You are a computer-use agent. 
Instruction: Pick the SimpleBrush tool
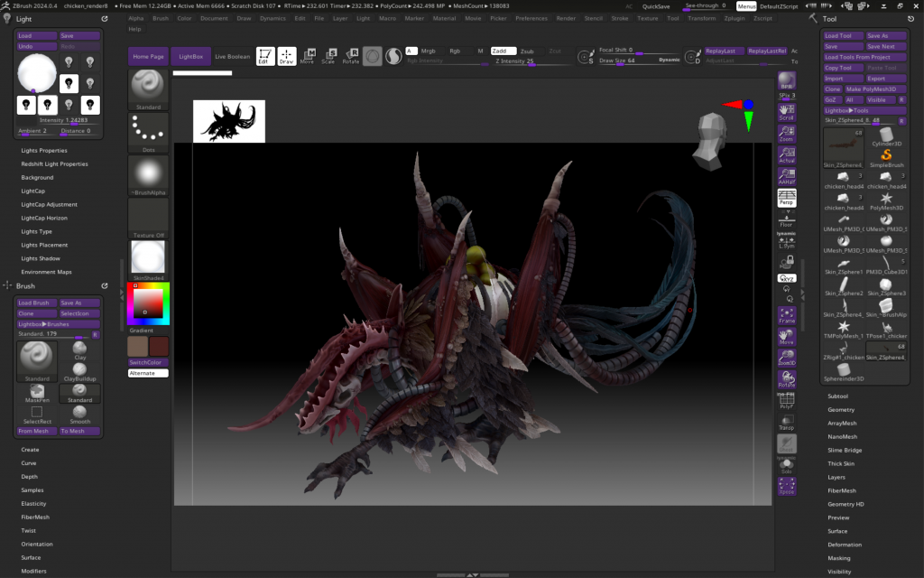click(x=886, y=158)
